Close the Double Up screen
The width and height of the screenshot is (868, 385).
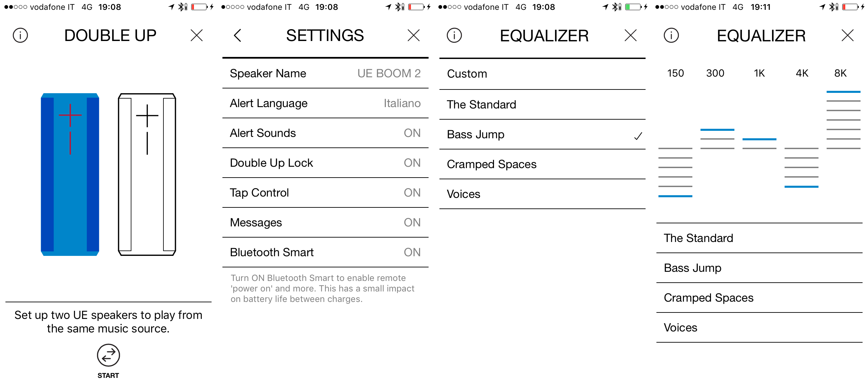[196, 35]
